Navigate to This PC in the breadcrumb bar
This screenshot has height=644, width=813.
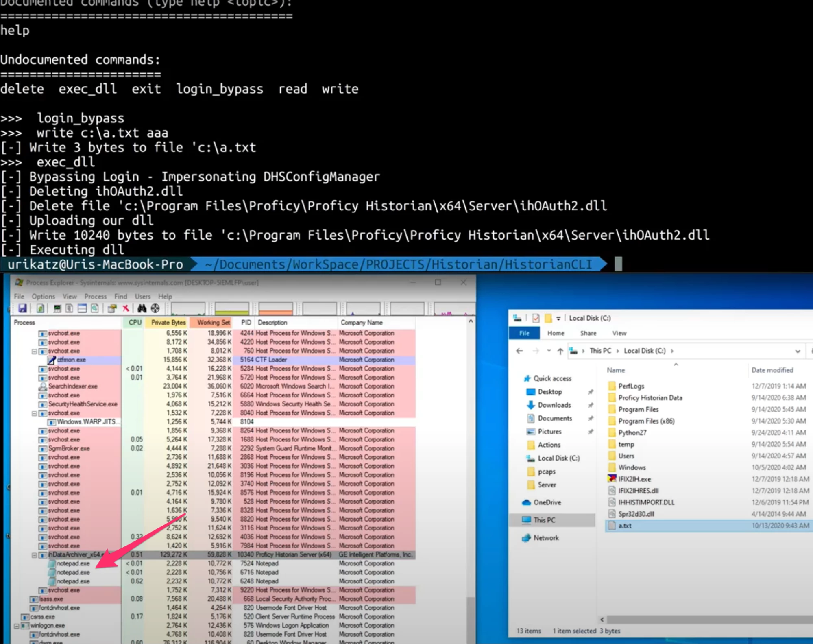(x=601, y=351)
